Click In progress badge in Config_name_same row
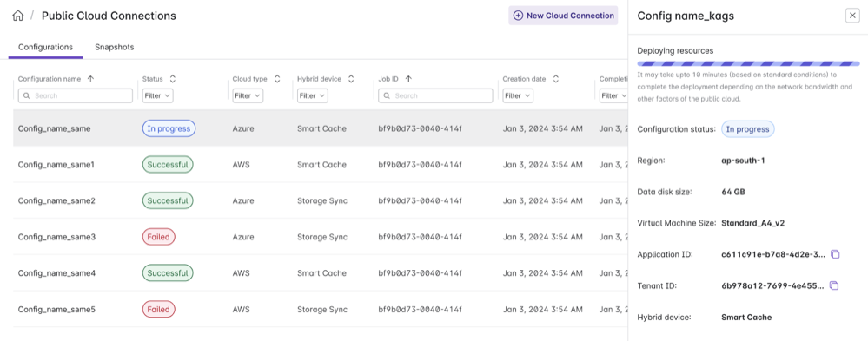The width and height of the screenshot is (868, 341). tap(169, 128)
